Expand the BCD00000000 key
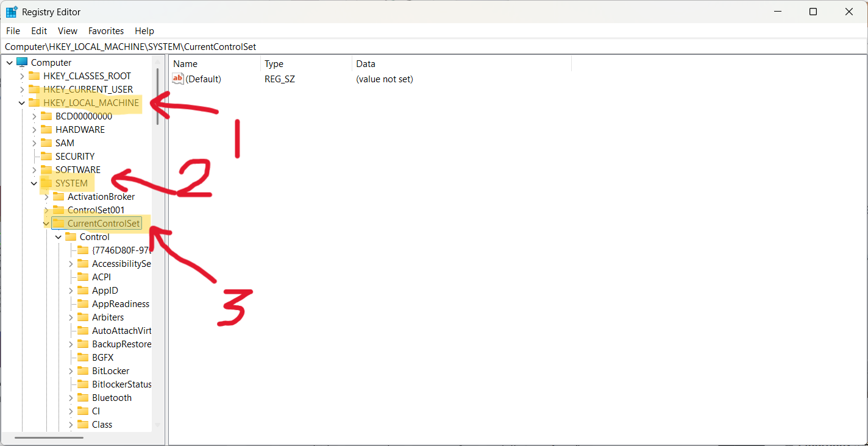The height and width of the screenshot is (446, 868). click(x=34, y=116)
